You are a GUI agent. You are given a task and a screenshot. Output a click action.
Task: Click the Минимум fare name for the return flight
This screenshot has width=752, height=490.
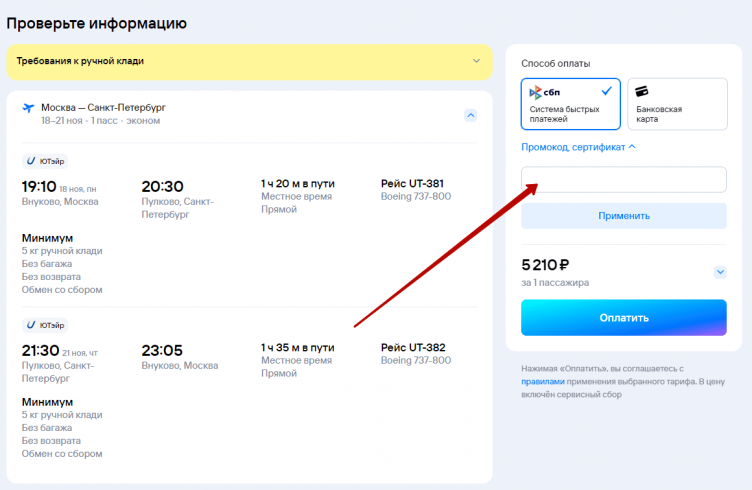(x=47, y=402)
